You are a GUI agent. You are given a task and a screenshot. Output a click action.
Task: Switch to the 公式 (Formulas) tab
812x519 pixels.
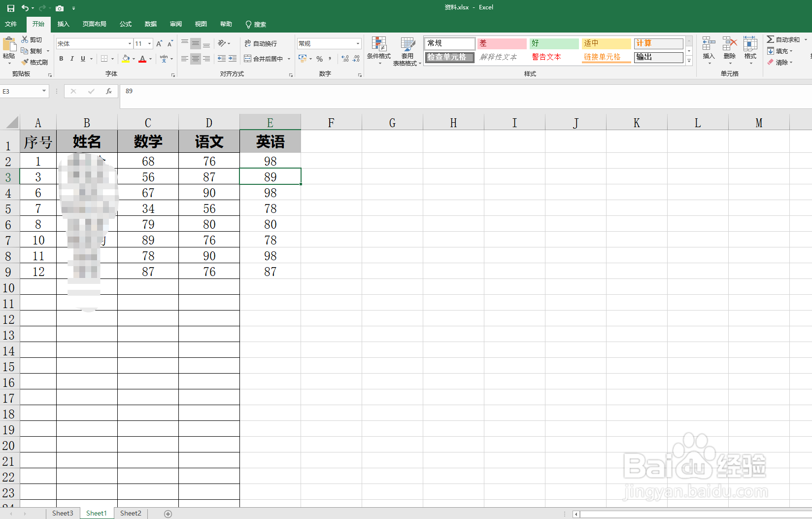[x=126, y=24]
